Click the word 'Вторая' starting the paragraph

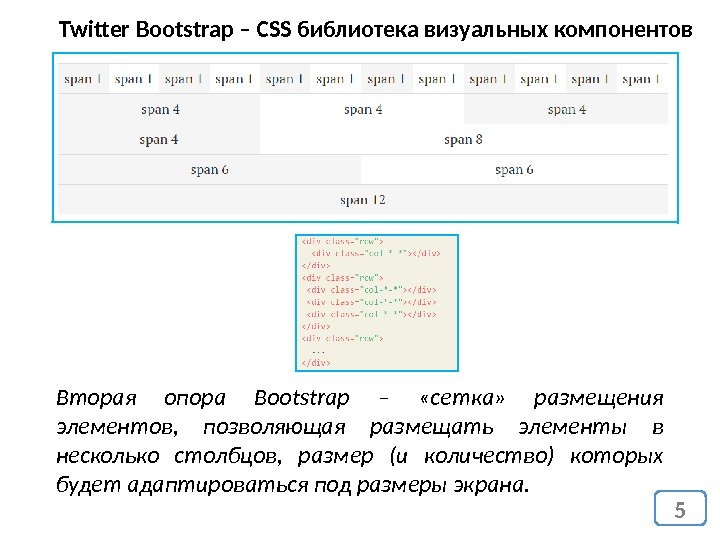(96, 398)
